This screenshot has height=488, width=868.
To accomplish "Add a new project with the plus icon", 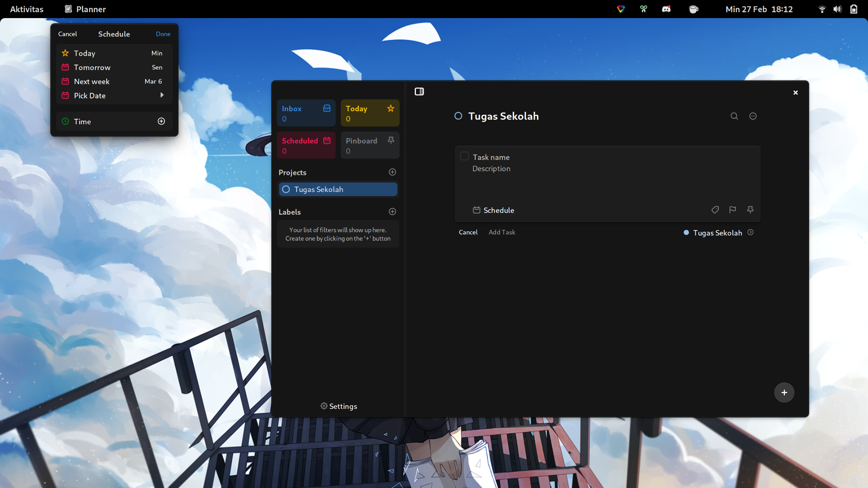I will [392, 172].
